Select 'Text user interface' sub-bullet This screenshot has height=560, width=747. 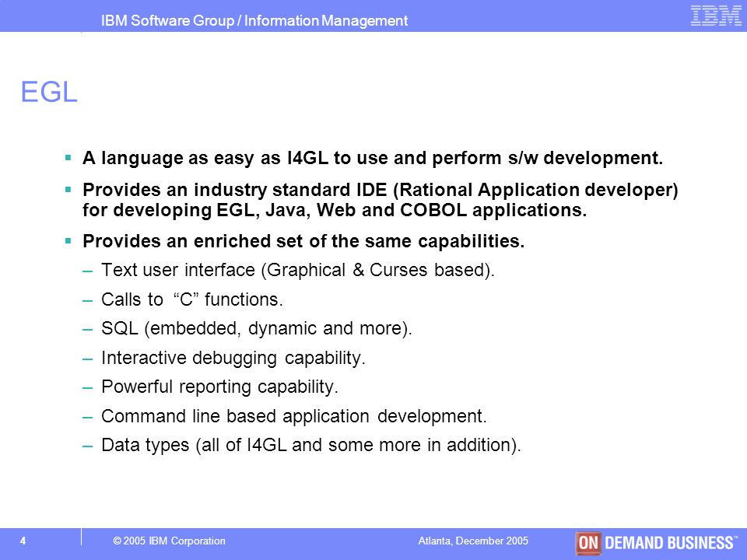298,270
